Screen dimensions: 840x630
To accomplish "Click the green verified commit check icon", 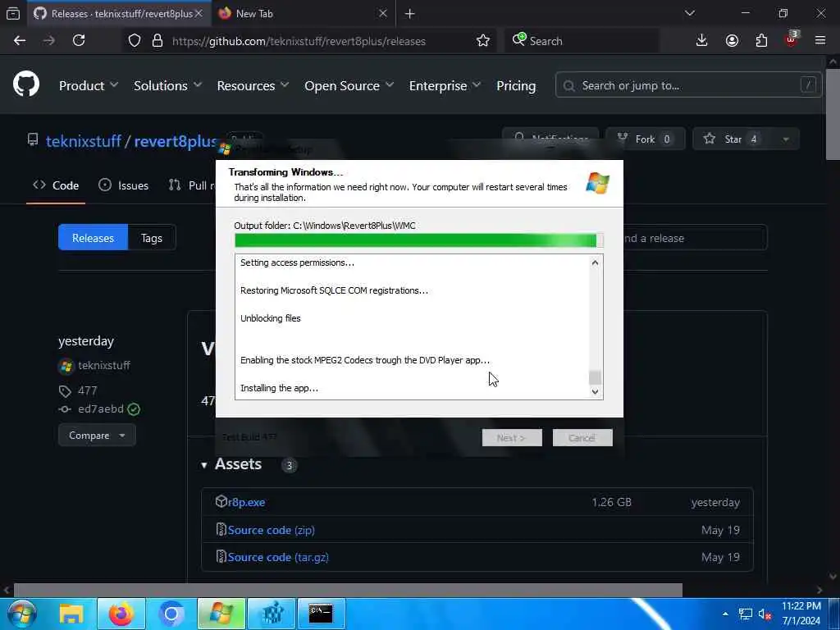I will click(134, 410).
